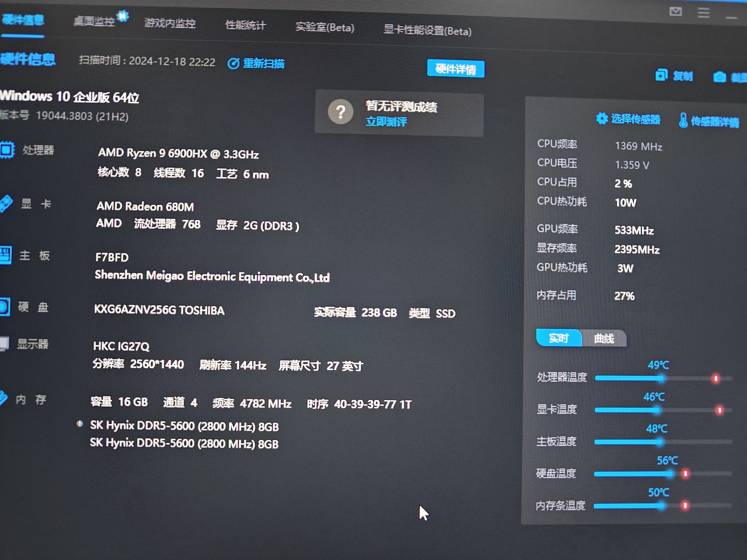Click the mail message icon
This screenshot has height=560, width=747.
tap(676, 12)
